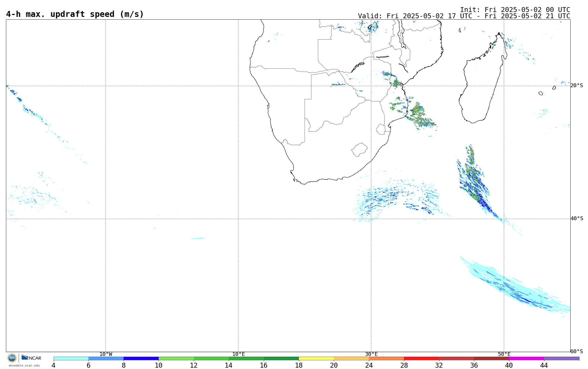
Task: Click the 18-20 m/s yellow swatch
Action: [x=316, y=359]
